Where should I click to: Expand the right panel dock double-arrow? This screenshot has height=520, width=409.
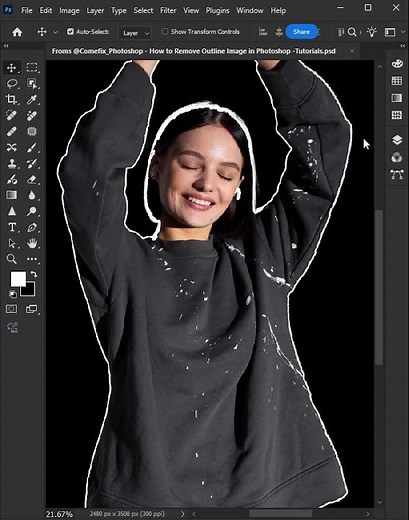(x=402, y=46)
